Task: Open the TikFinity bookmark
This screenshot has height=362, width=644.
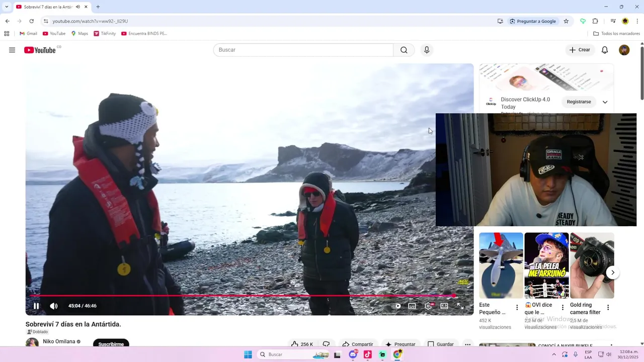Action: (105, 34)
